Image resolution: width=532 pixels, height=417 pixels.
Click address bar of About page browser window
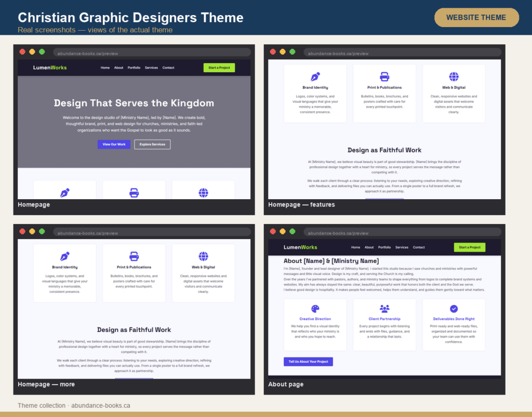coord(403,232)
